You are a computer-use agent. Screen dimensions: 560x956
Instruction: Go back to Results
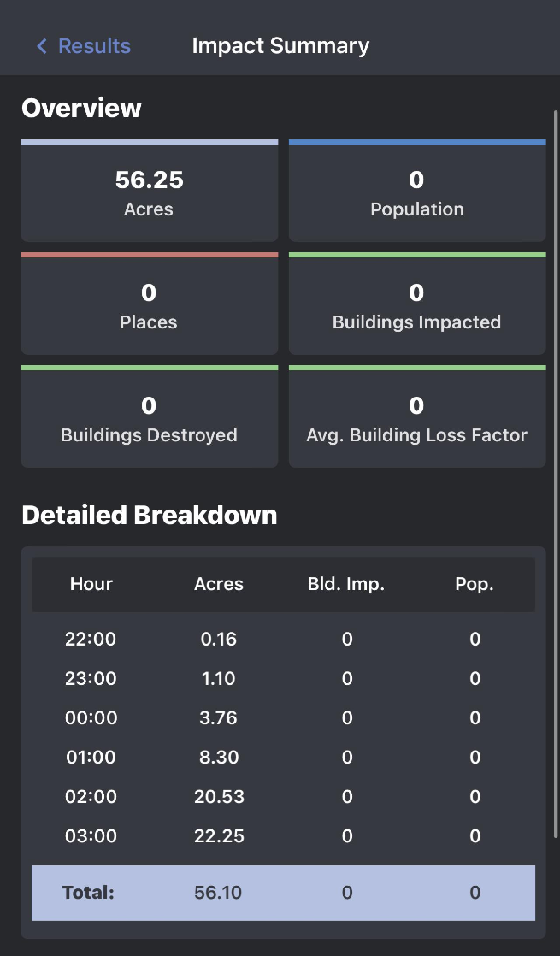[x=94, y=46]
